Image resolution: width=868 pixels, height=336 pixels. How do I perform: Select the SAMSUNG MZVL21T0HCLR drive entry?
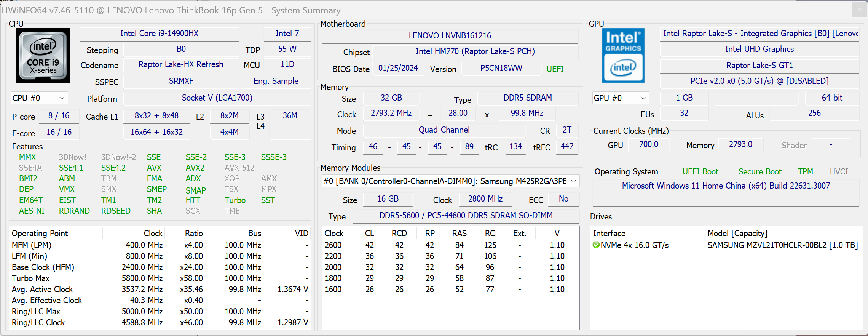click(x=782, y=245)
